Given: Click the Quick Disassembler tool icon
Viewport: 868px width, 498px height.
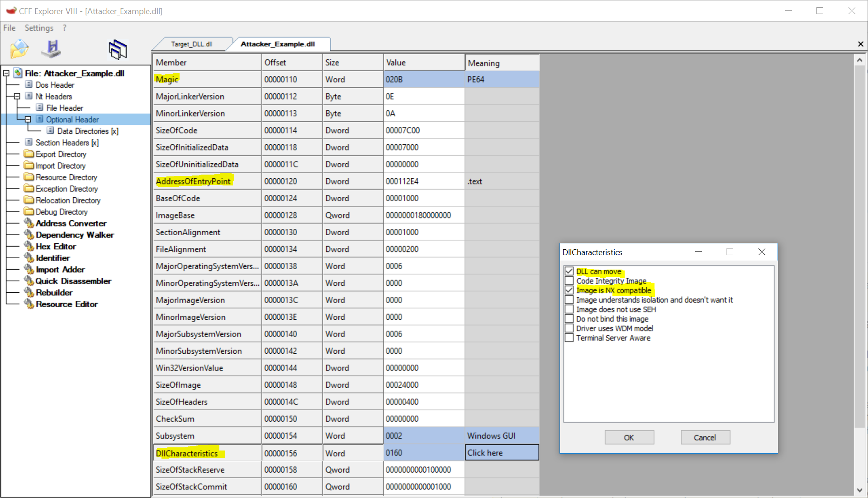Looking at the screenshot, I should click(29, 280).
